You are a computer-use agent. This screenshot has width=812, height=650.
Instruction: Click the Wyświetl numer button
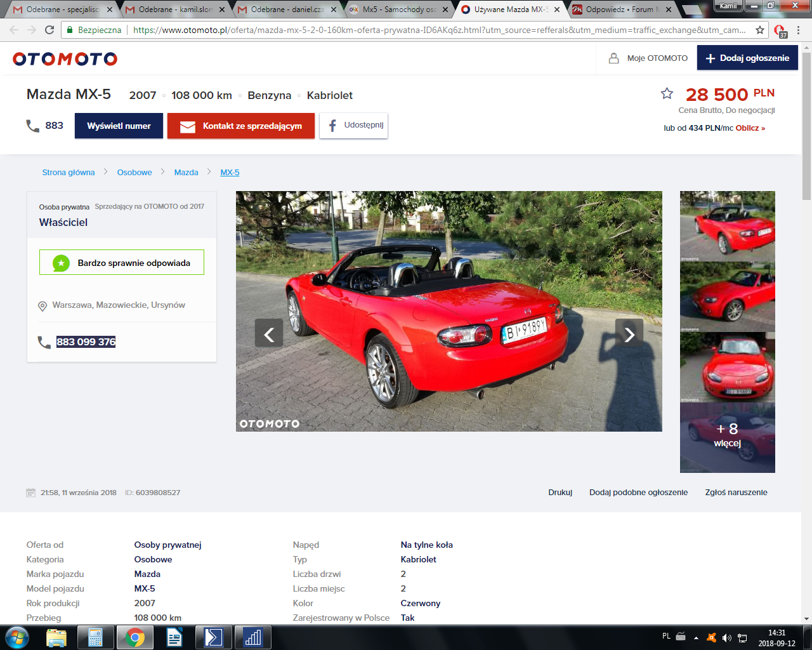[119, 126]
